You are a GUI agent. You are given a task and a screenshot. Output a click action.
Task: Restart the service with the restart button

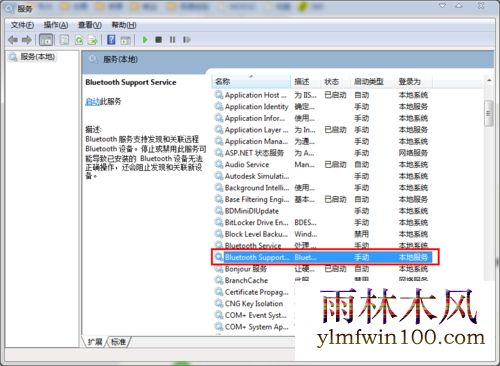(x=187, y=40)
